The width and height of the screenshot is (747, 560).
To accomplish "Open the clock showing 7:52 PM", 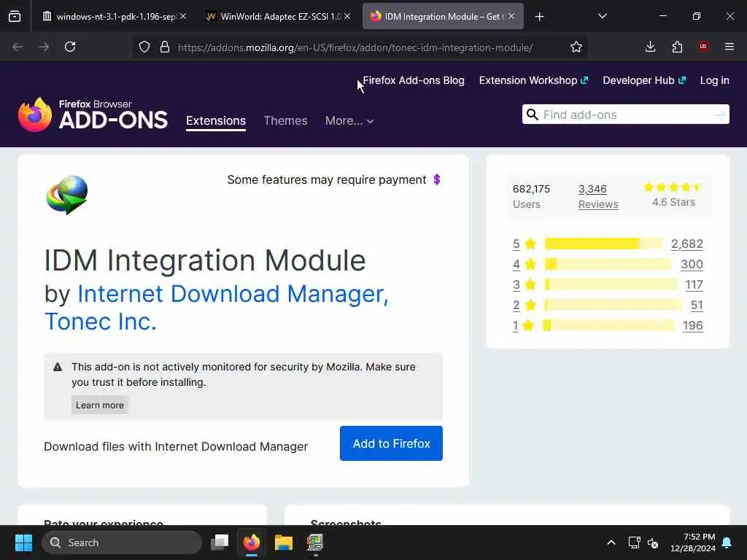I will [x=693, y=542].
